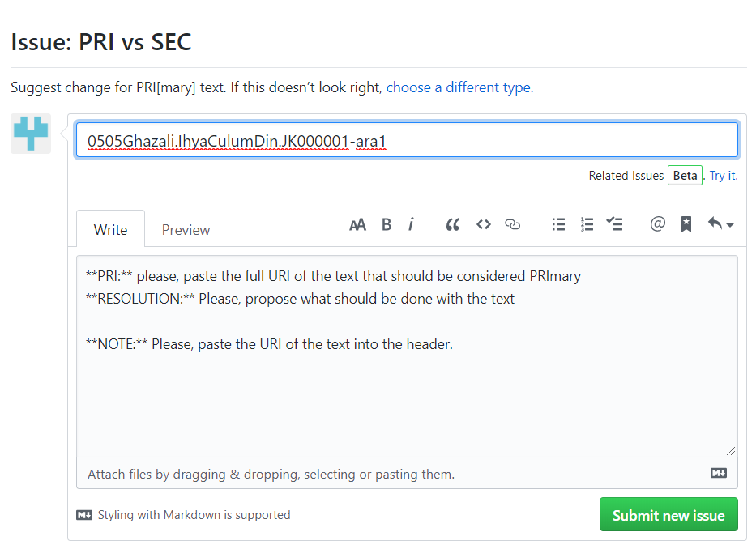This screenshot has height=549, width=756.
Task: Click the text size heading icon
Action: click(357, 225)
